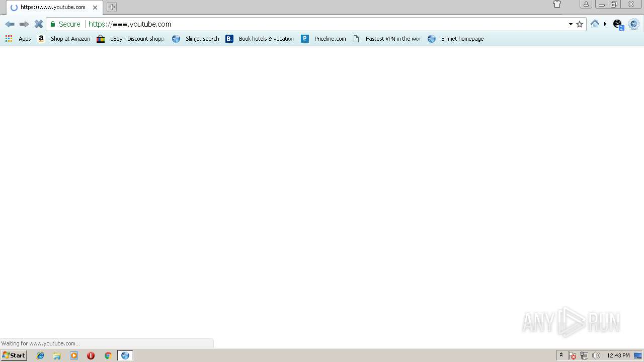Open the Fastest VPN in the world bookmark

tap(386, 39)
